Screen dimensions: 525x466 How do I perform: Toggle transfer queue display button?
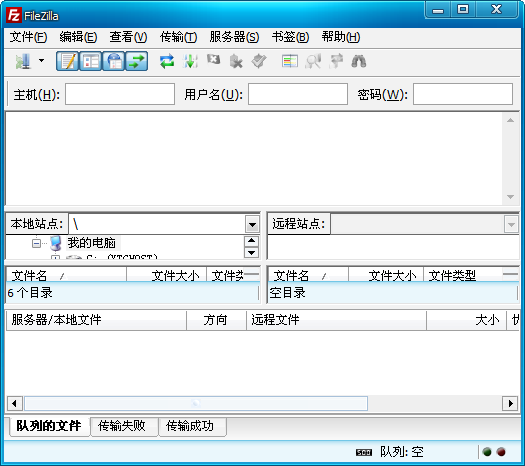(x=137, y=61)
